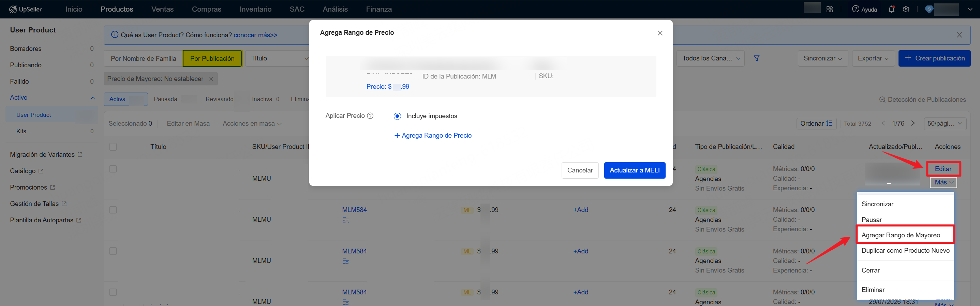Screen dimensions: 980x306
Task: Click the info icon in the banner
Action: click(x=115, y=35)
